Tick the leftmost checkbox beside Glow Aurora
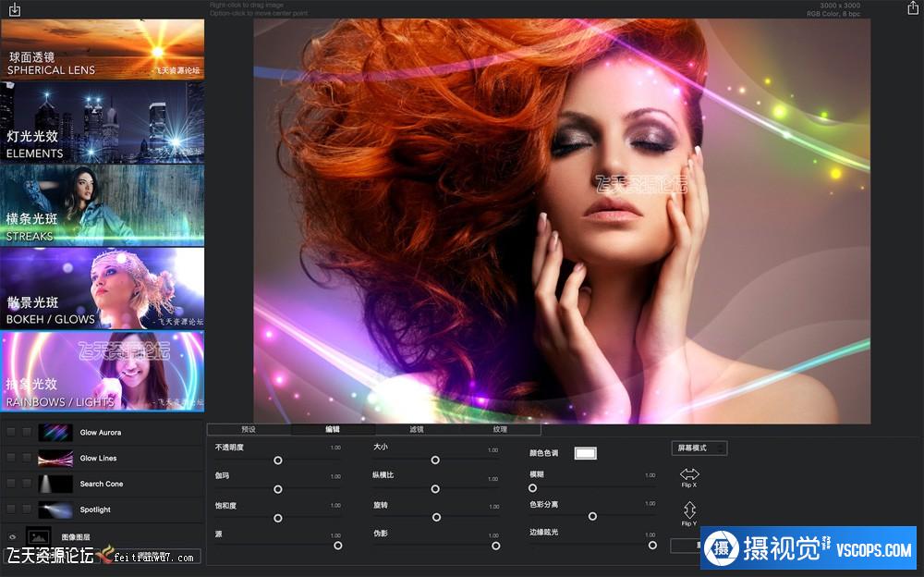 tap(11, 433)
